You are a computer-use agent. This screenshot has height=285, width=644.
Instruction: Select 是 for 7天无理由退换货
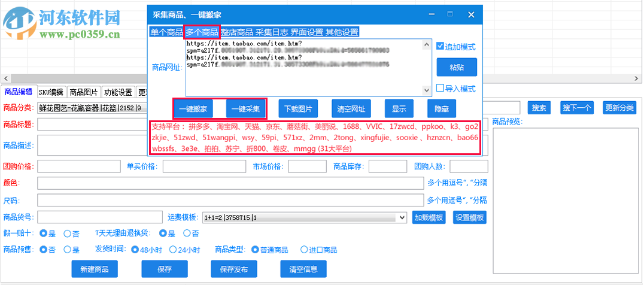(x=167, y=234)
